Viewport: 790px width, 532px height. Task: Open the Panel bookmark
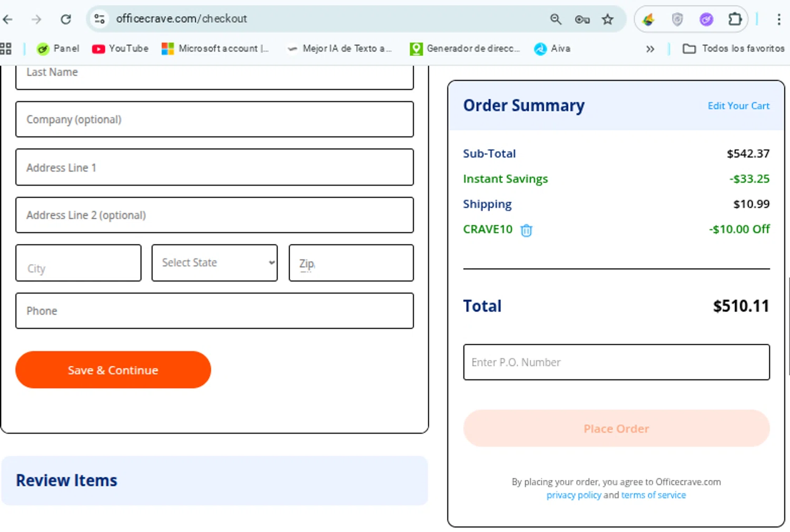point(58,48)
